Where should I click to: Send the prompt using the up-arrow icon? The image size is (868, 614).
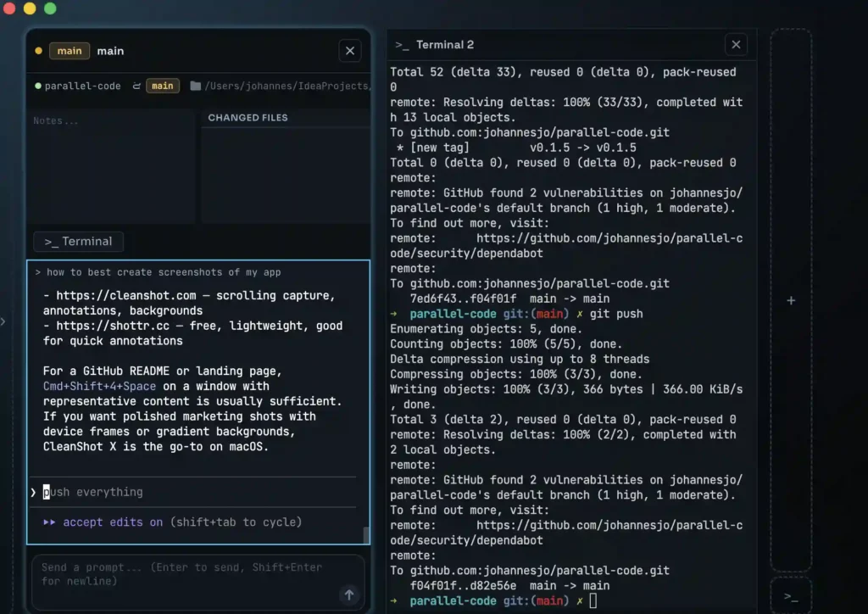pos(349,594)
